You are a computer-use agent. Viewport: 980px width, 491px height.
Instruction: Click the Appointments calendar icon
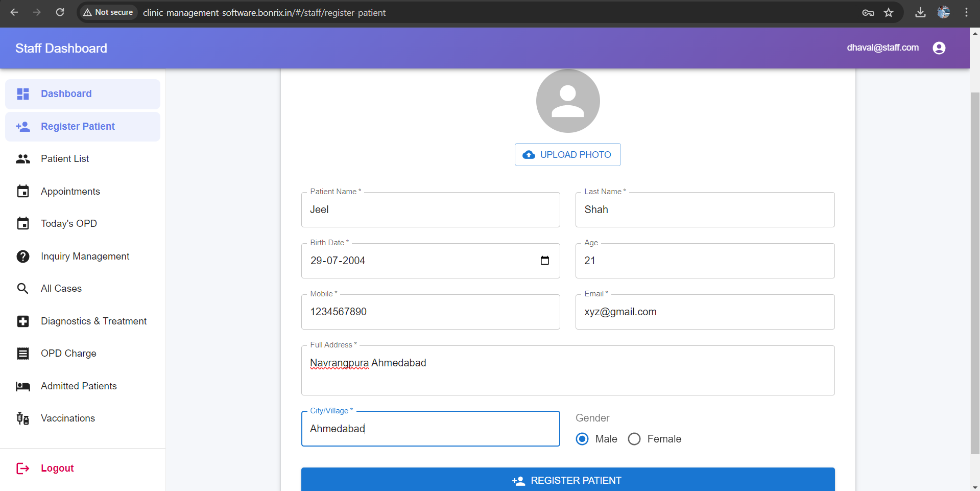pos(23,191)
